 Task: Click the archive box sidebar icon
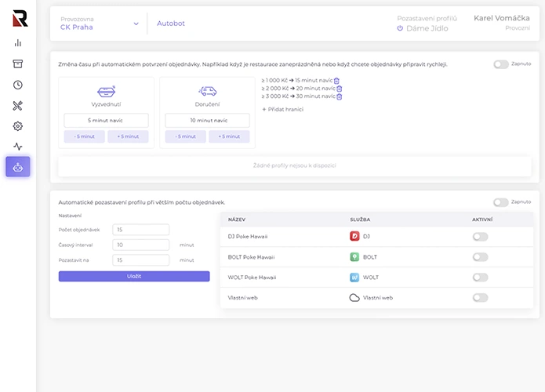pyautogui.click(x=18, y=64)
